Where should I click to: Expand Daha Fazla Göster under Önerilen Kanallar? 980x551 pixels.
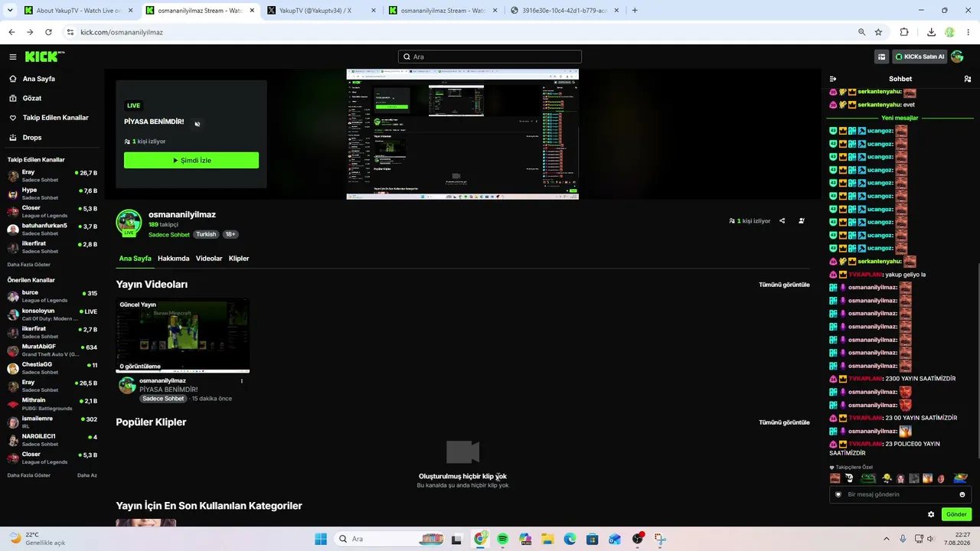29,475
